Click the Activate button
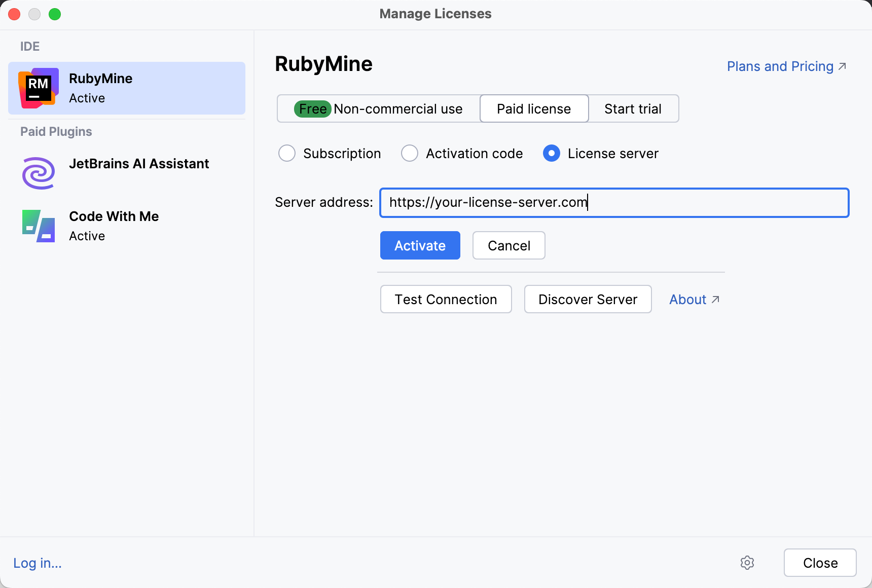This screenshot has width=872, height=588. click(420, 245)
